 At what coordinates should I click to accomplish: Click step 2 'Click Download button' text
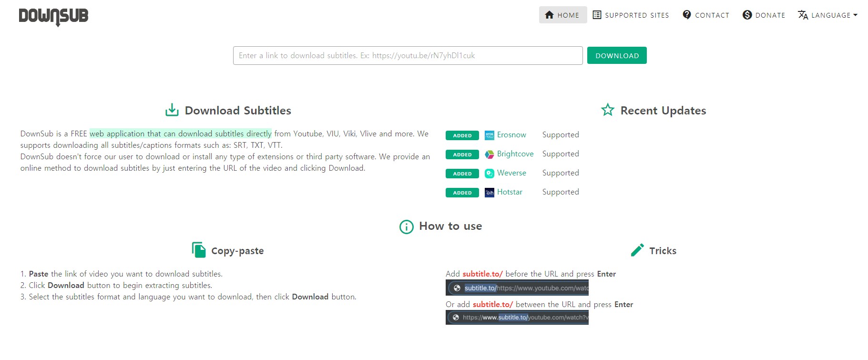click(116, 285)
